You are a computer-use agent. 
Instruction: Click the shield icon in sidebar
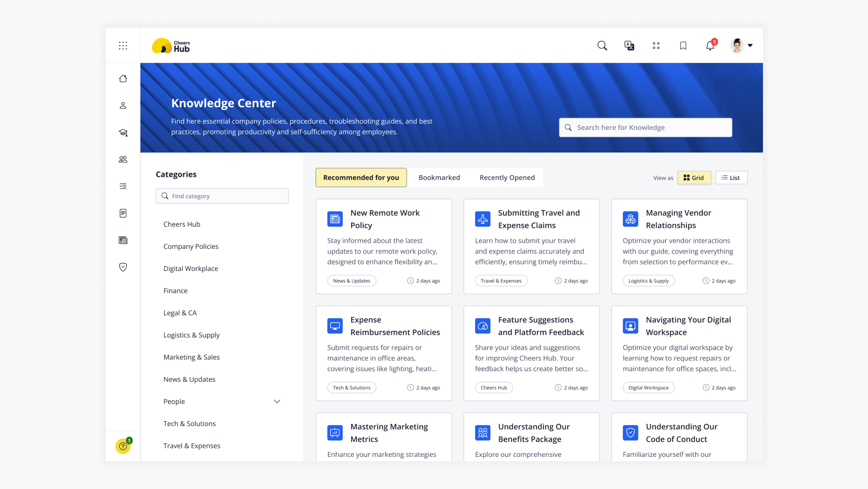tap(123, 267)
